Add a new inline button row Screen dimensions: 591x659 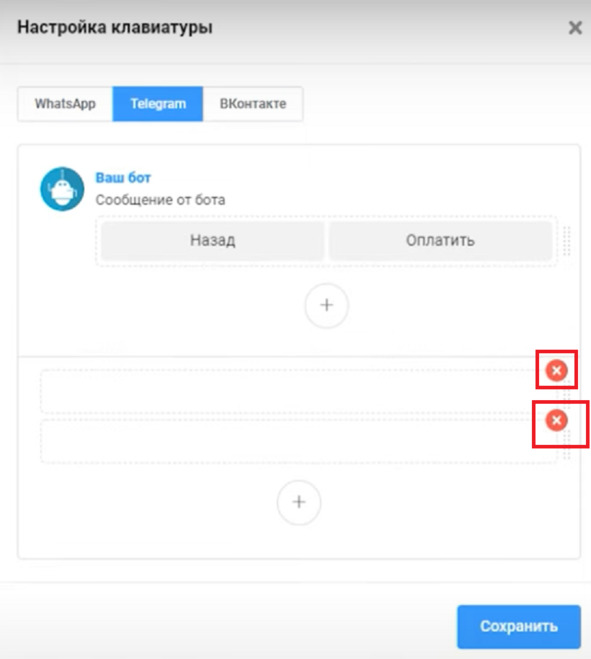tap(327, 305)
